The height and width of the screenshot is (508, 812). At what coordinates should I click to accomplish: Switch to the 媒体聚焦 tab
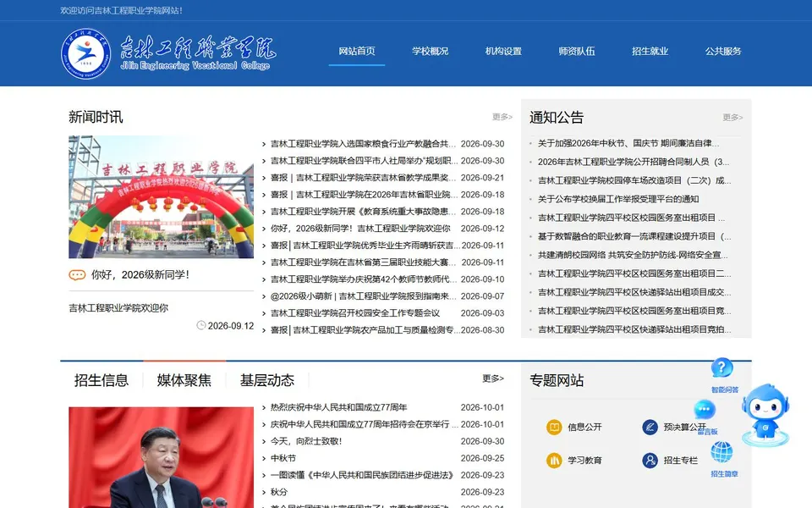184,380
